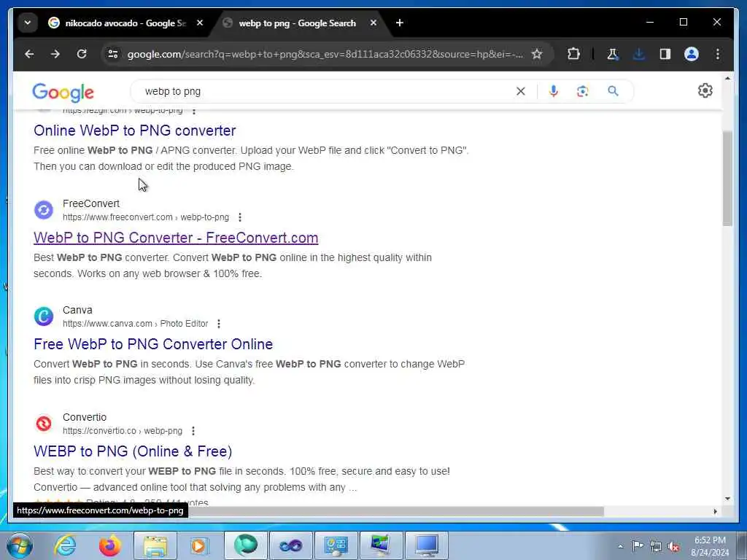The width and height of the screenshot is (747, 560).
Task: Open Windows Media Player in taskbar
Action: pyautogui.click(x=199, y=545)
